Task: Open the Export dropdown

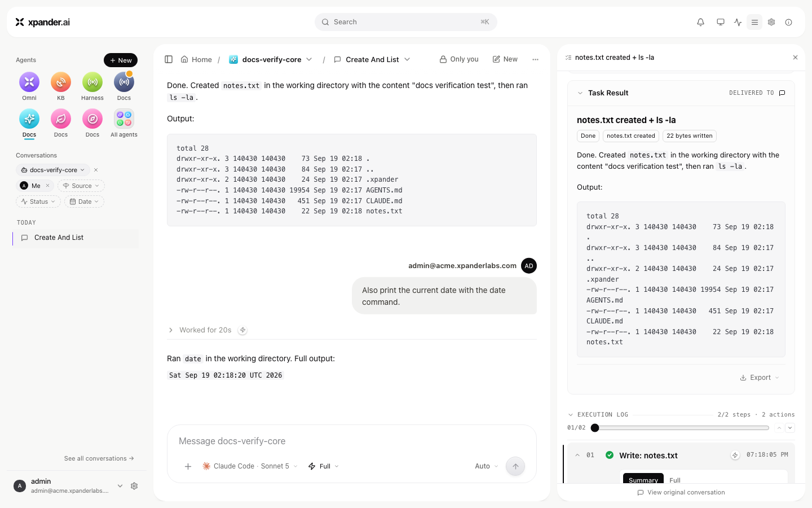Action: pyautogui.click(x=760, y=378)
